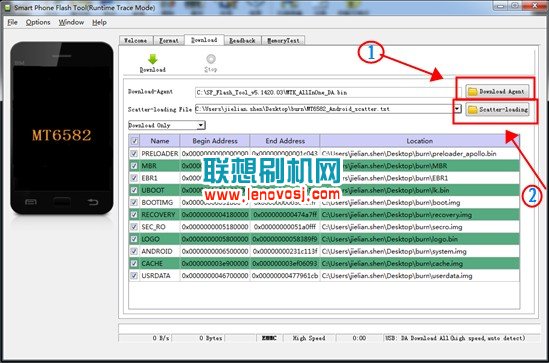The width and height of the screenshot is (549, 363).
Task: Click the download progress bar
Action: (329, 329)
